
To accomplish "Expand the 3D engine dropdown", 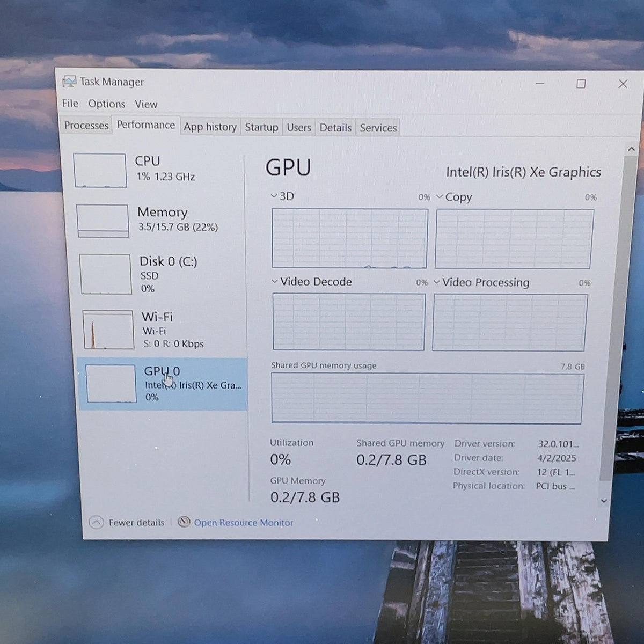I will [x=274, y=196].
